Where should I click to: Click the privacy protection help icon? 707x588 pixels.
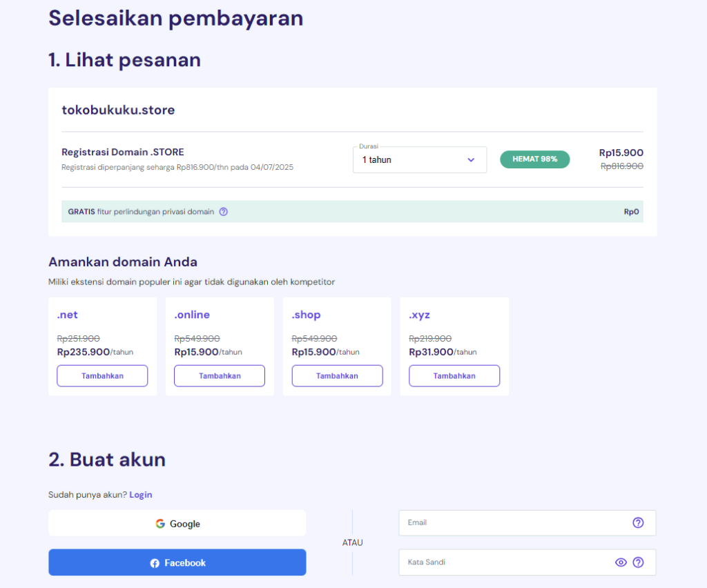pos(223,212)
